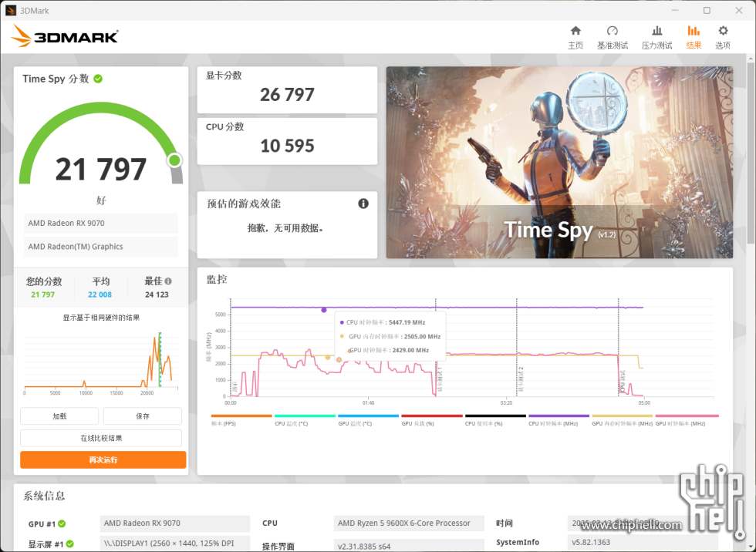Click the 监控 monitoring panel heading
This screenshot has width=756, height=552.
(217, 279)
